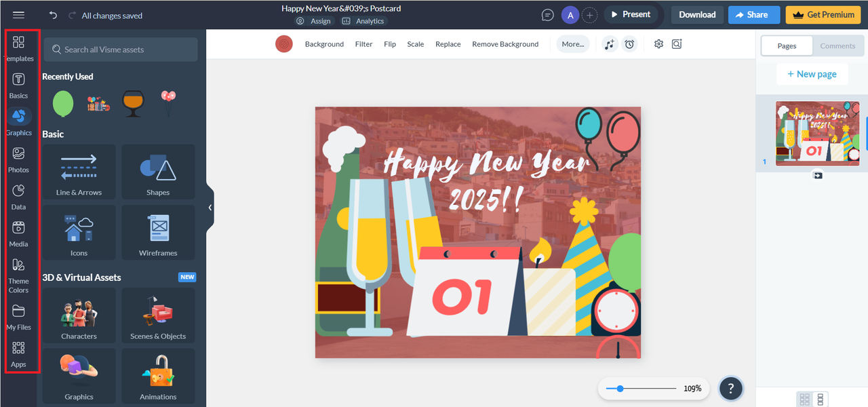This screenshot has width=868, height=407.
Task: Open the Line & Arrows category
Action: click(x=79, y=172)
